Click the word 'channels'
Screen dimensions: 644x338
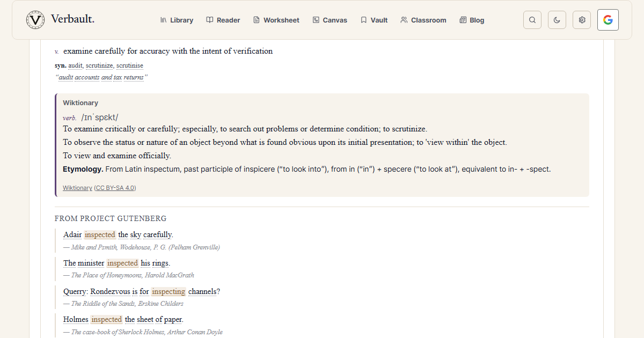(x=202, y=291)
